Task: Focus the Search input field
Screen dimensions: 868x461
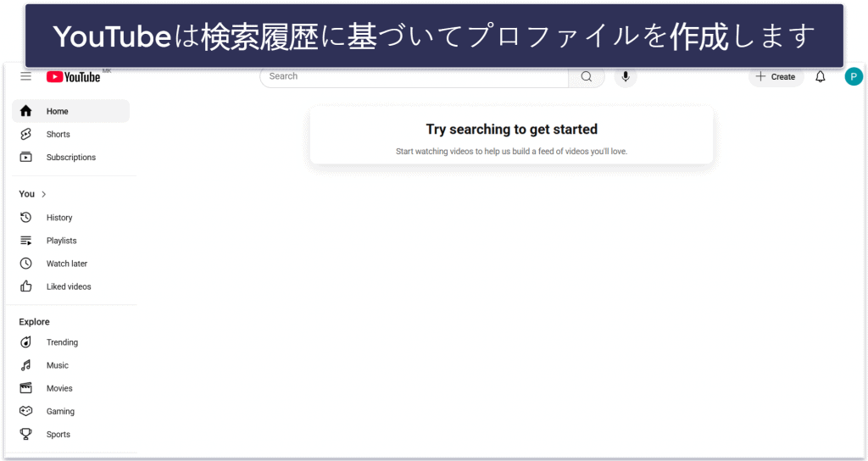Action: click(x=414, y=76)
